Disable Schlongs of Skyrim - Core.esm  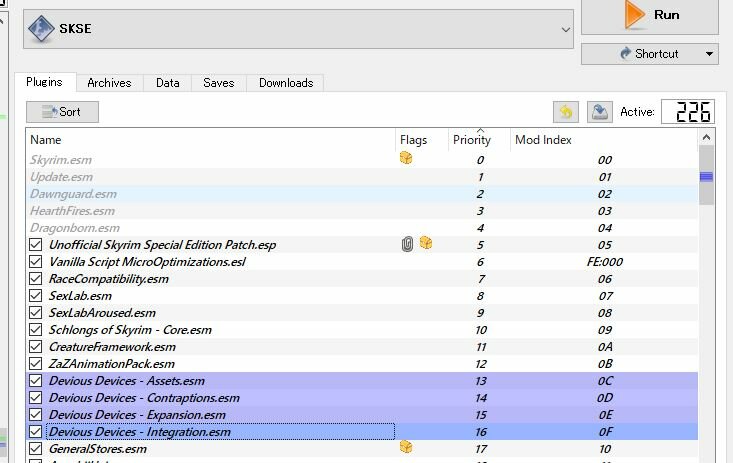pyautogui.click(x=36, y=330)
